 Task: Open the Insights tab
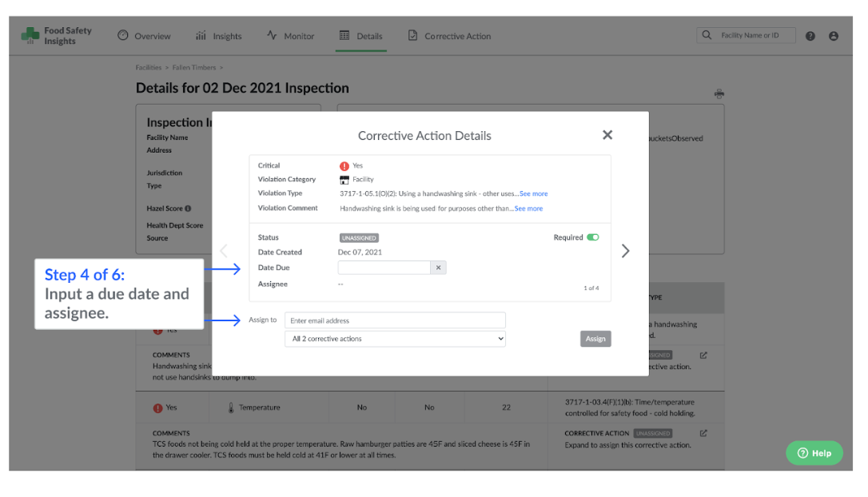pos(218,36)
